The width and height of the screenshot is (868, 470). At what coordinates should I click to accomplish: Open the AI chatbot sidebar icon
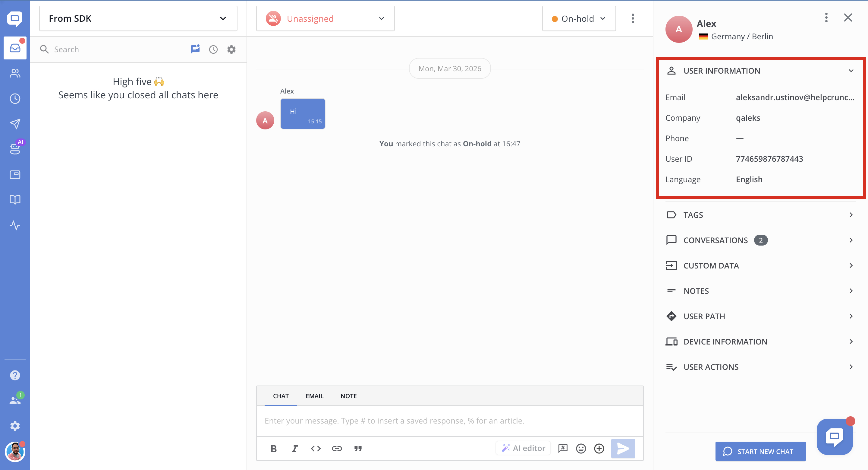(x=15, y=148)
